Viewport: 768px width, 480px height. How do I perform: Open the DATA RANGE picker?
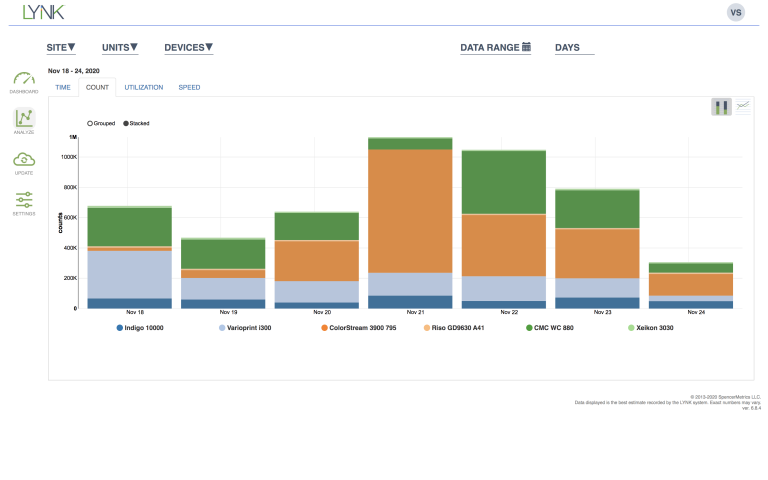(x=495, y=48)
